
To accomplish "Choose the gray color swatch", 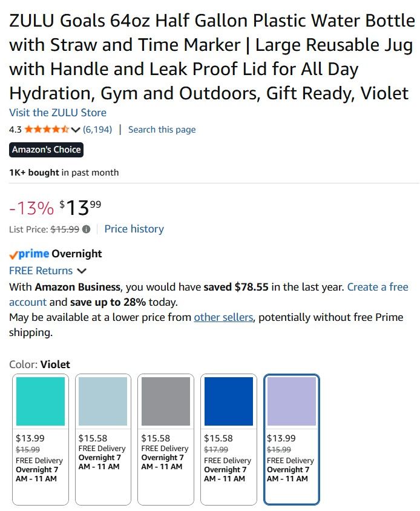I will click(166, 401).
